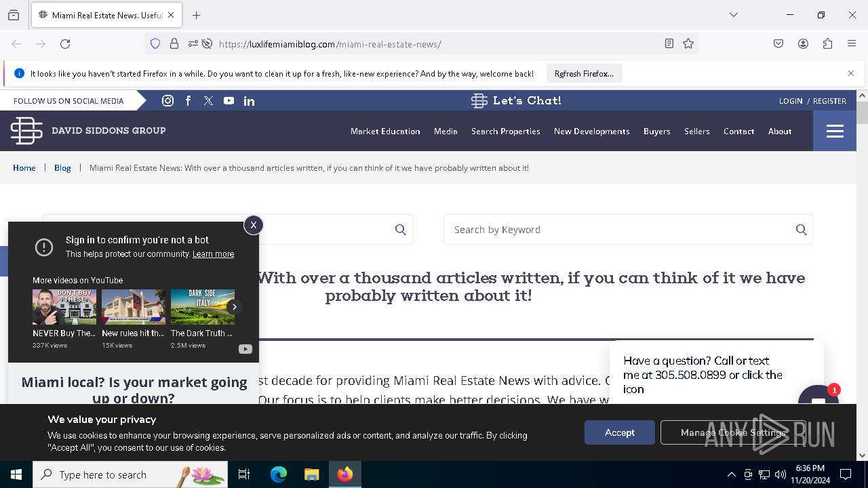Screen dimensions: 868x488
Task: Click the Let's Chat! link
Action: pyautogui.click(x=516, y=100)
